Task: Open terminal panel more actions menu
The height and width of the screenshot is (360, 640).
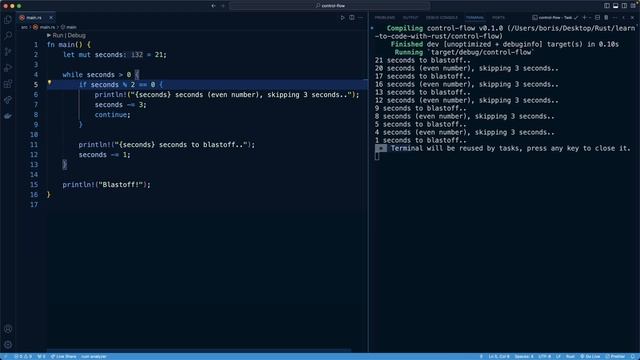Action: point(615,18)
